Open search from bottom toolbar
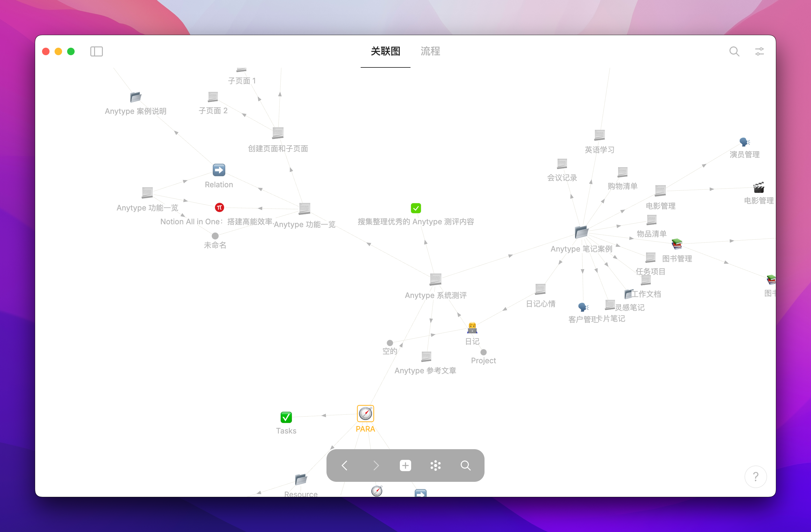The image size is (811, 532). click(x=465, y=465)
